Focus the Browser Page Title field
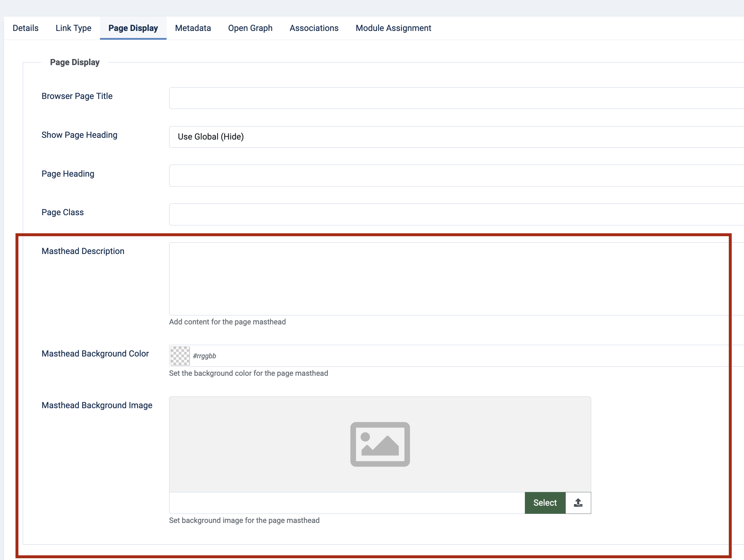This screenshot has height=560, width=744. (x=456, y=98)
